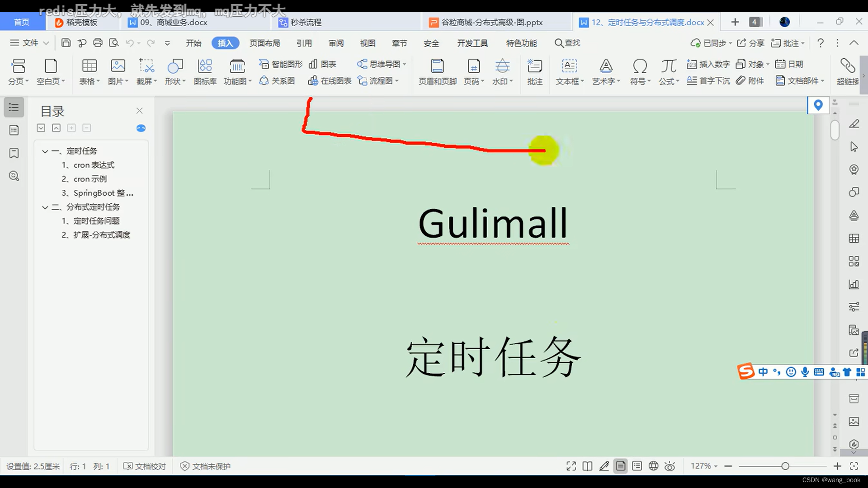The height and width of the screenshot is (488, 868).
Task: Open the 图标库 icon library
Action: (x=205, y=72)
